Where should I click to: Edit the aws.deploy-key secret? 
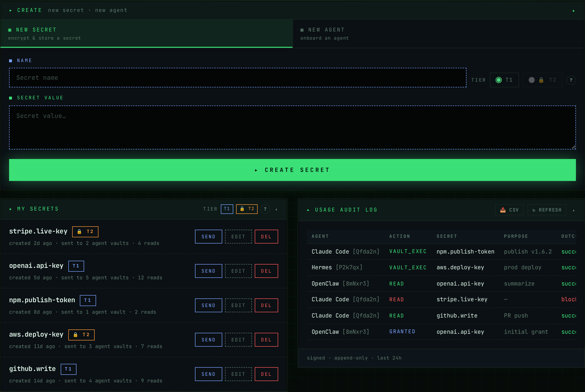click(x=238, y=340)
